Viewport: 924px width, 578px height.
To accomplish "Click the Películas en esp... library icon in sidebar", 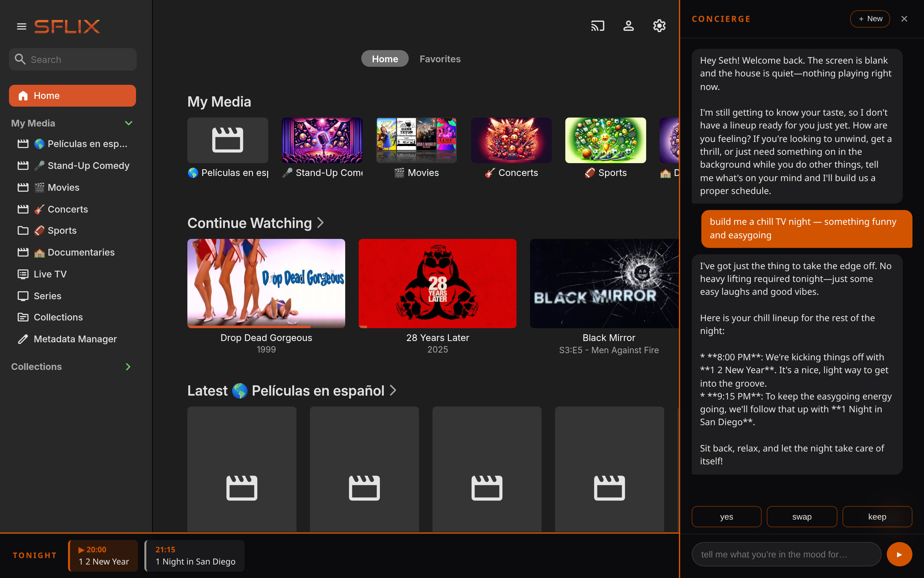I will (23, 144).
